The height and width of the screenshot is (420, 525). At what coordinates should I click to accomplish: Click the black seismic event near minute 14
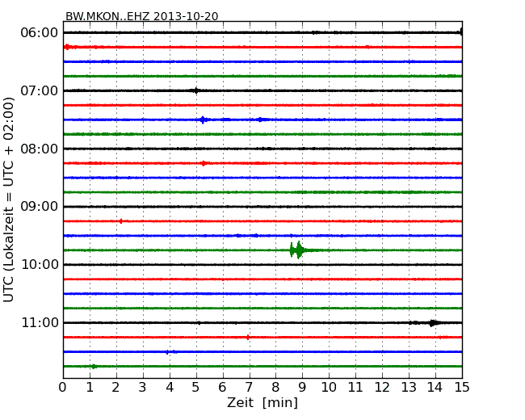[433, 323]
